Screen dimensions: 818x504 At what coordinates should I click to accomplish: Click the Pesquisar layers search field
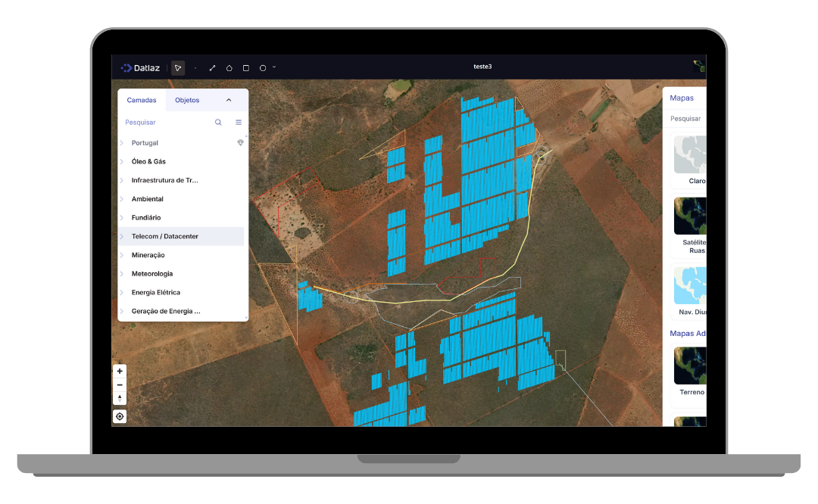click(167, 123)
